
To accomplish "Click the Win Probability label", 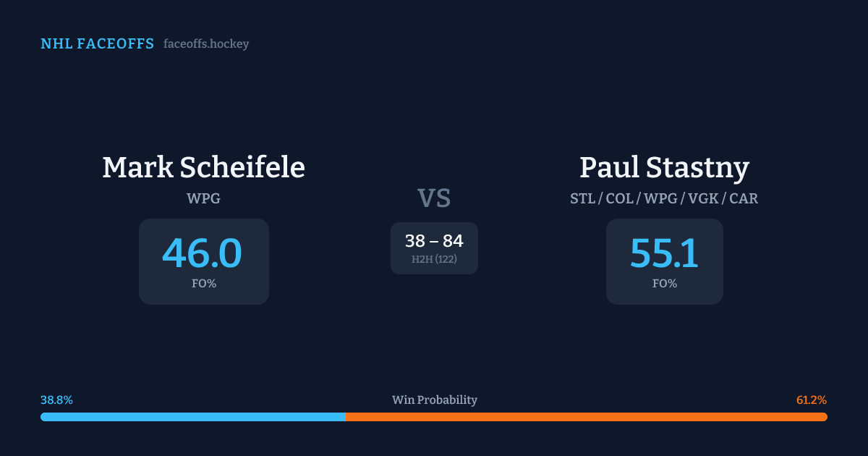I will coord(434,400).
